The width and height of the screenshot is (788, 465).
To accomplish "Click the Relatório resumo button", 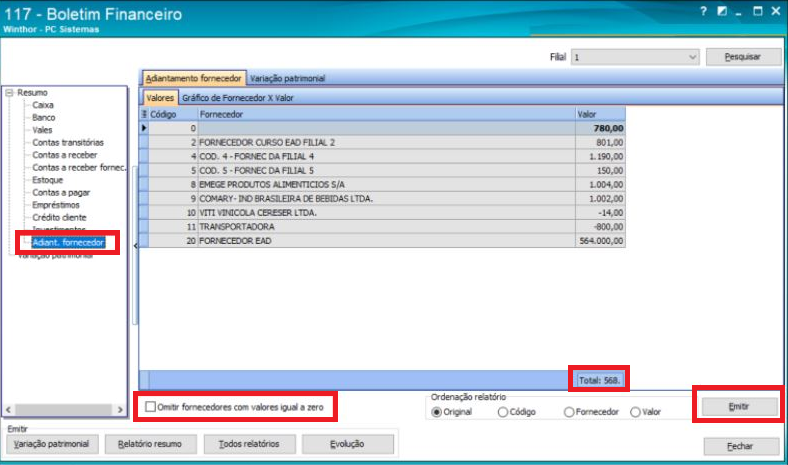I will (x=150, y=444).
